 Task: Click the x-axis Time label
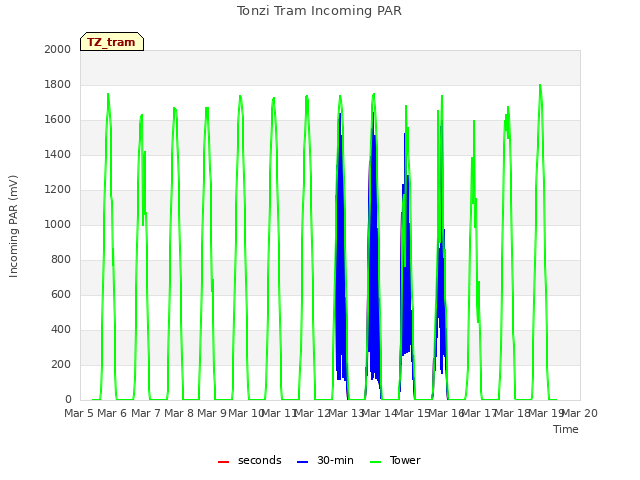566,429
